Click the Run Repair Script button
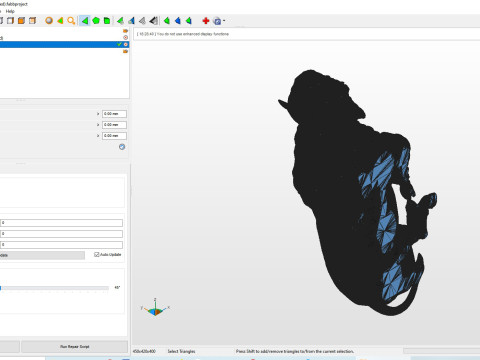Image resolution: width=480 pixels, height=360 pixels. (x=75, y=347)
